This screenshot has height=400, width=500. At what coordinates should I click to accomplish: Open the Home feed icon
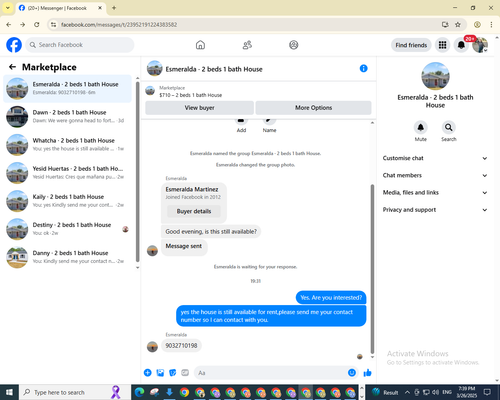coord(200,45)
